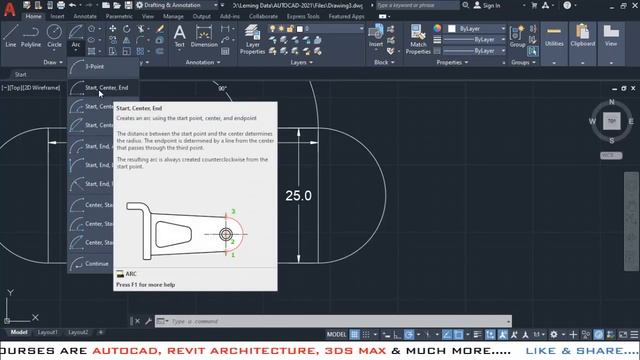The width and height of the screenshot is (640, 360).
Task: Click MODEL button in status bar
Action: (336, 335)
